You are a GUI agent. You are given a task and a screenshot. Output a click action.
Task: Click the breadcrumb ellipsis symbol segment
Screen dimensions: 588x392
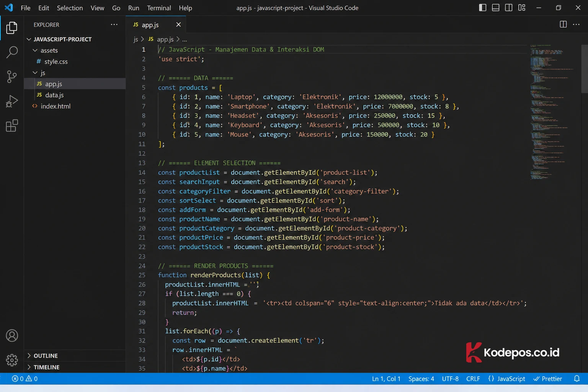[185, 39]
